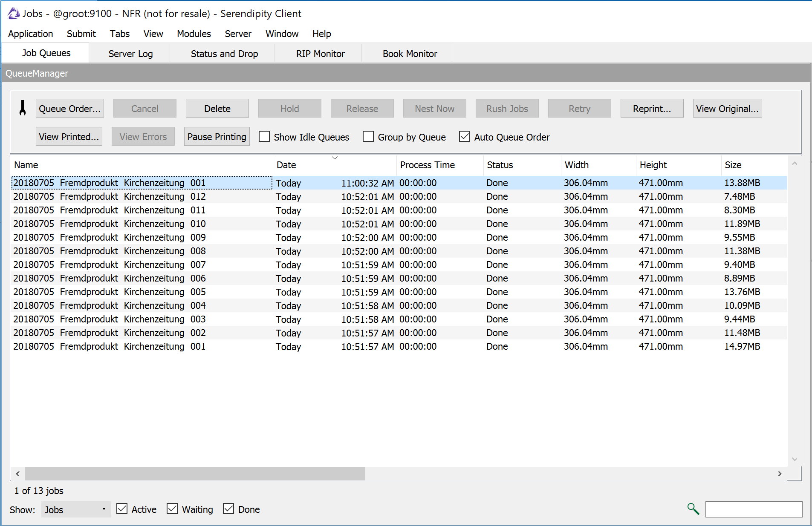
Task: Click the Rush Jobs button
Action: (507, 109)
